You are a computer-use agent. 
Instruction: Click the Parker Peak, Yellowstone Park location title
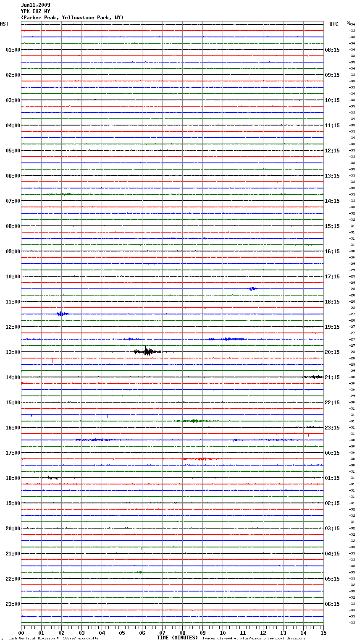[x=72, y=18]
